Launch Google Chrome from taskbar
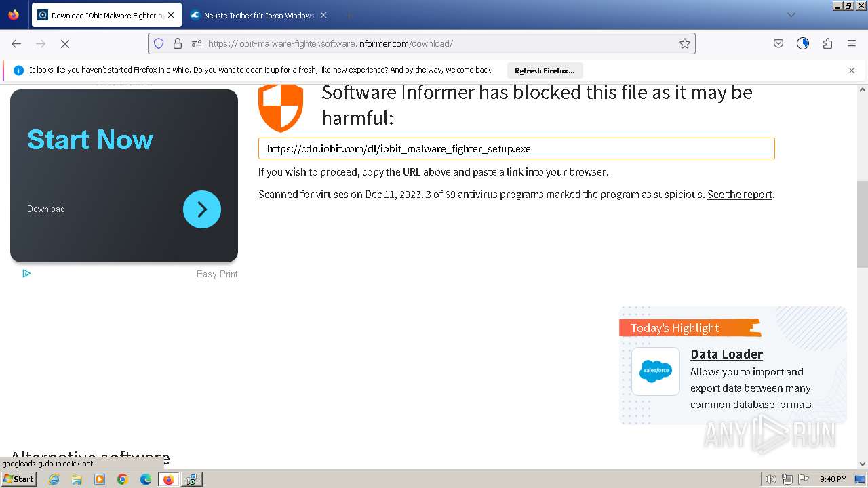868x488 pixels. click(123, 479)
